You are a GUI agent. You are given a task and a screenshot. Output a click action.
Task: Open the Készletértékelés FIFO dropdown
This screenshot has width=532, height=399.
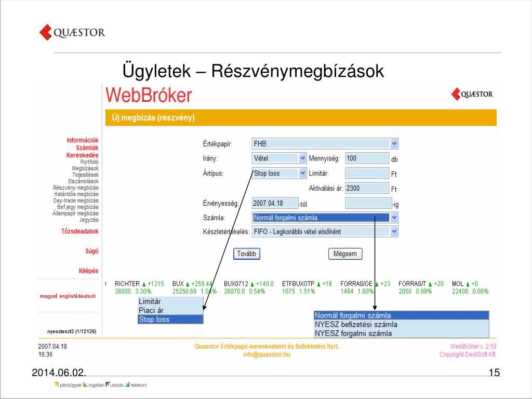coord(325,232)
